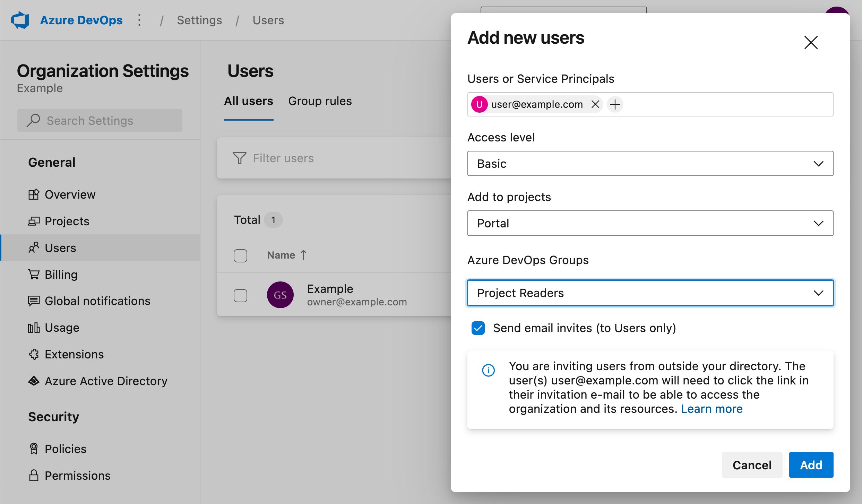This screenshot has height=504, width=862.
Task: Open the vertical ellipsis menu next to Azure DevOps
Action: [x=139, y=20]
